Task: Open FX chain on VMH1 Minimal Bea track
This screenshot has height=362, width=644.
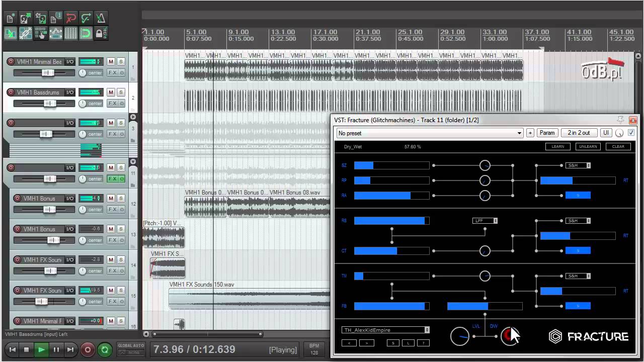Action: coord(112,73)
